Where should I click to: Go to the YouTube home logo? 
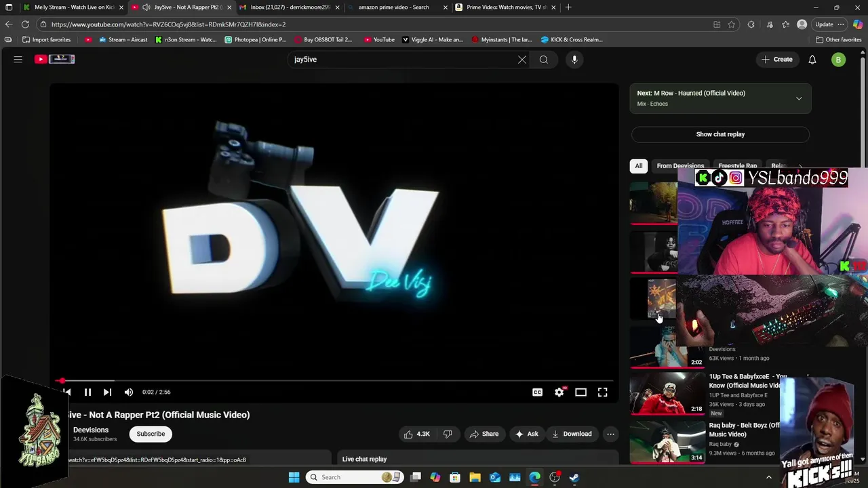click(x=55, y=60)
